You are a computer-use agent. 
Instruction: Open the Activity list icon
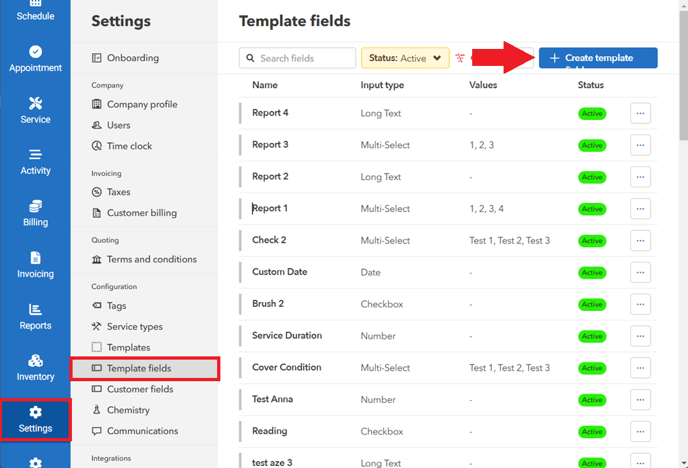[35, 154]
